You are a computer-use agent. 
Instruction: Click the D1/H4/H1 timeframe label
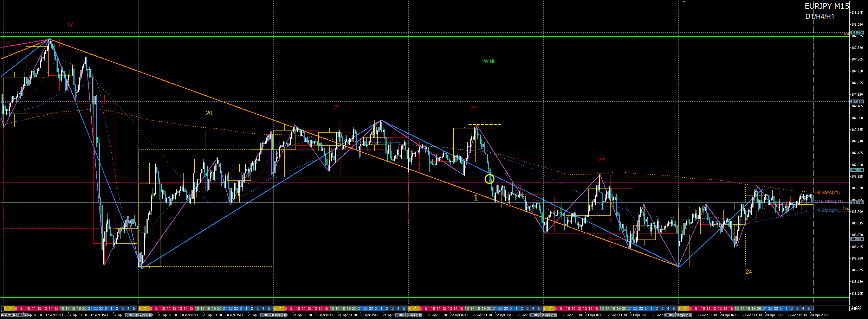pyautogui.click(x=820, y=17)
